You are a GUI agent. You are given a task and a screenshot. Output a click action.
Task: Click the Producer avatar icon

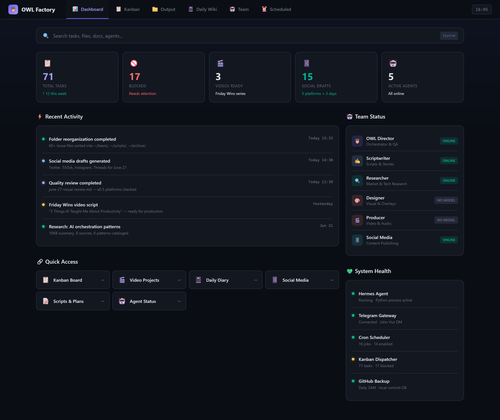(x=357, y=220)
